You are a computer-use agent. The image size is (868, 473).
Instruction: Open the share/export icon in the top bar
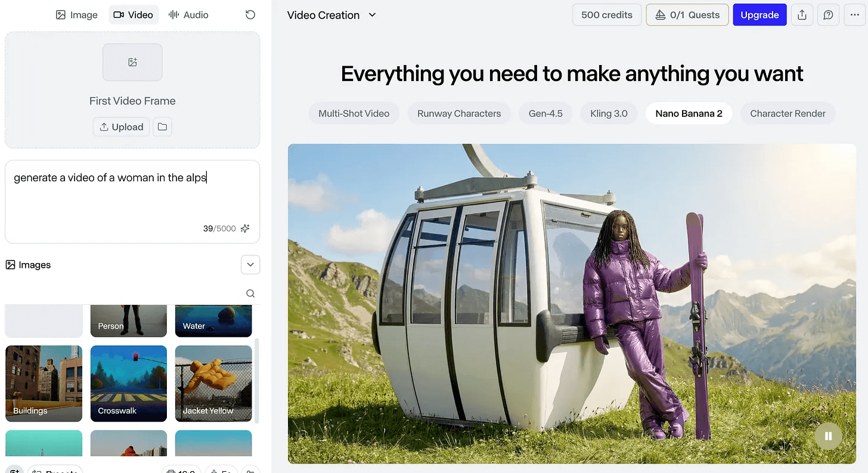(x=802, y=15)
